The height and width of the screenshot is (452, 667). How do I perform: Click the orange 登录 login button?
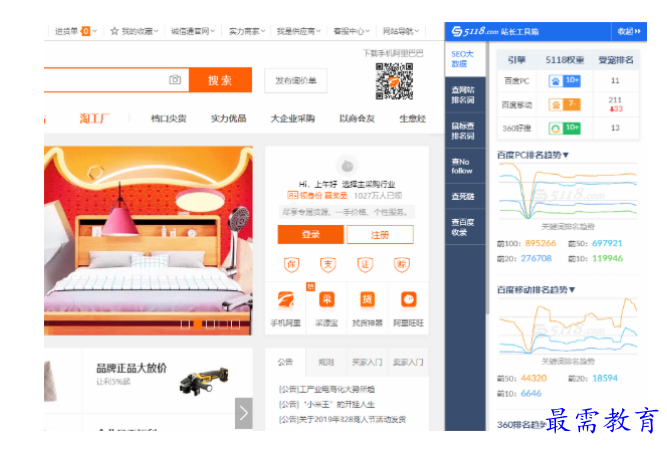click(x=311, y=234)
